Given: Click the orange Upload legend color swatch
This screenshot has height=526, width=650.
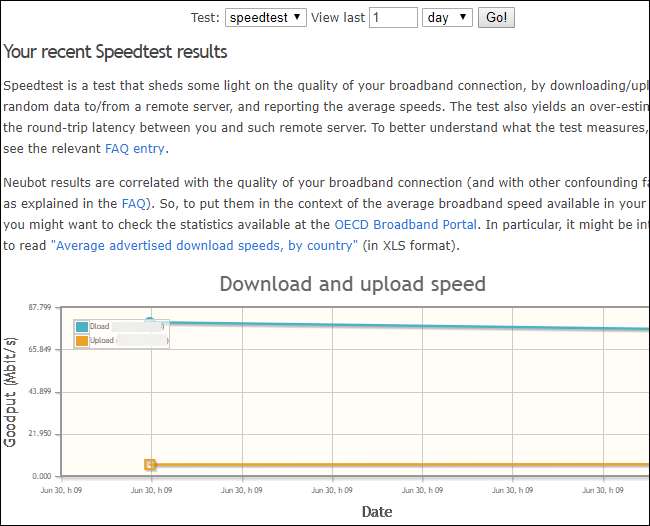Looking at the screenshot, I should pyautogui.click(x=81, y=341).
